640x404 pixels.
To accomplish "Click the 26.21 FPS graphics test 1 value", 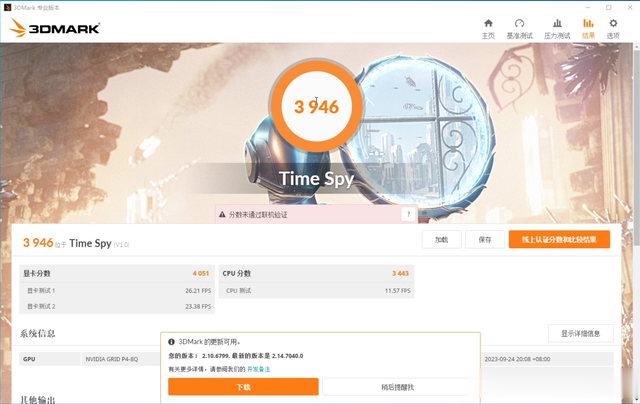I will point(198,291).
